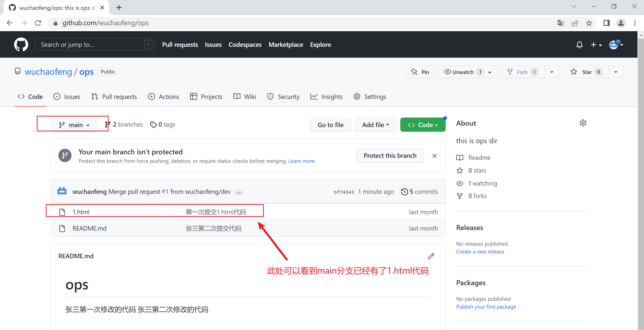Click the browser back arrow
Viewport: 644px width, 330px height.
click(10, 23)
